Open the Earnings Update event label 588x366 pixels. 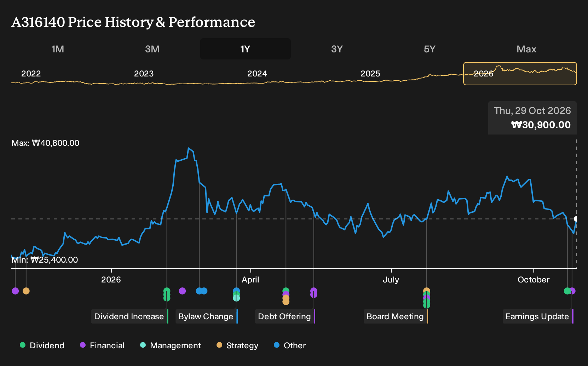[538, 316]
